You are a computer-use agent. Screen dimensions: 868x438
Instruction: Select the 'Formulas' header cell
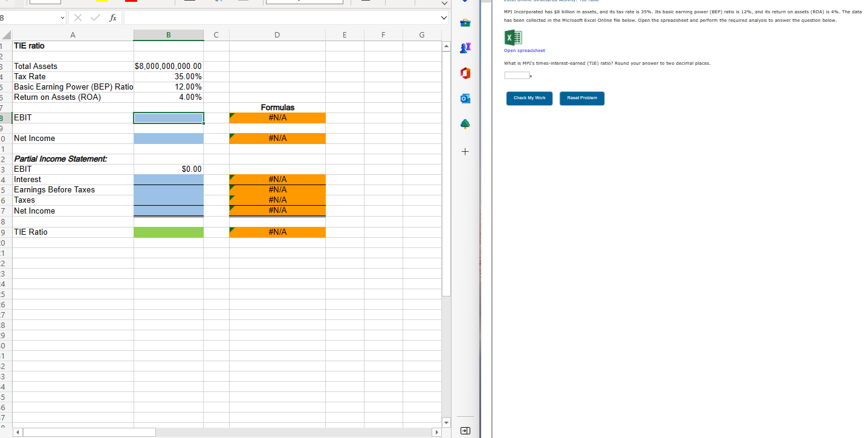(x=277, y=107)
